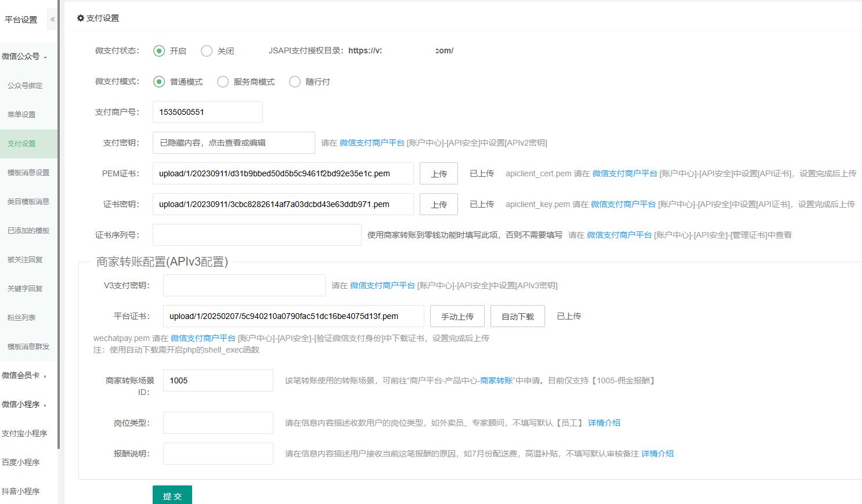862x504 pixels.
Task: Click 上传 button for PEM证书
Action: (439, 173)
